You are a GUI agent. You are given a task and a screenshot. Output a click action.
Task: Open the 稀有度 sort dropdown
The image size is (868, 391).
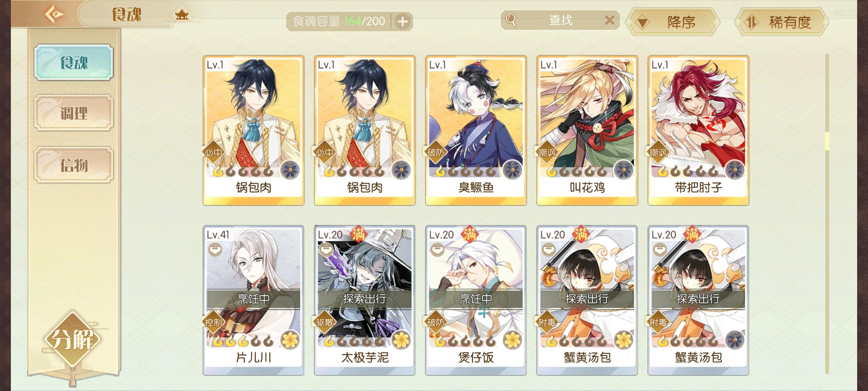tap(781, 22)
